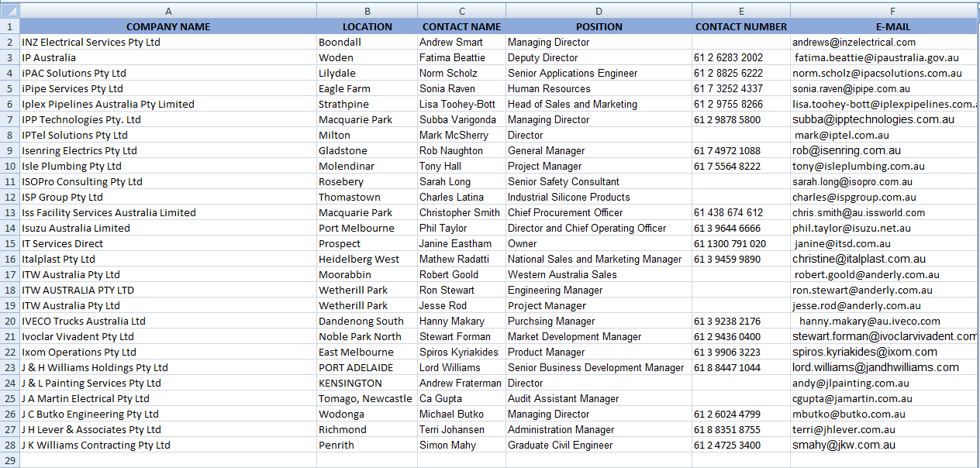Click the empty row 29 header
The height and width of the screenshot is (468, 980).
click(10, 459)
